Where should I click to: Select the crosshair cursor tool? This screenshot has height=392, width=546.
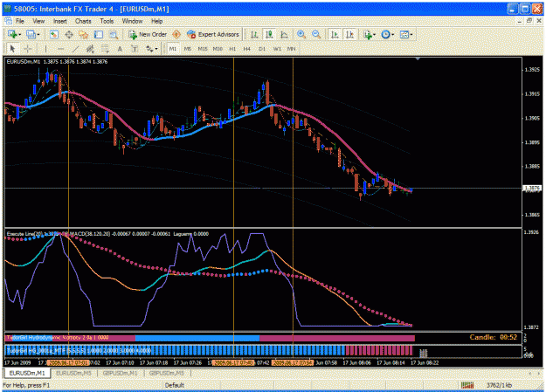27,49
